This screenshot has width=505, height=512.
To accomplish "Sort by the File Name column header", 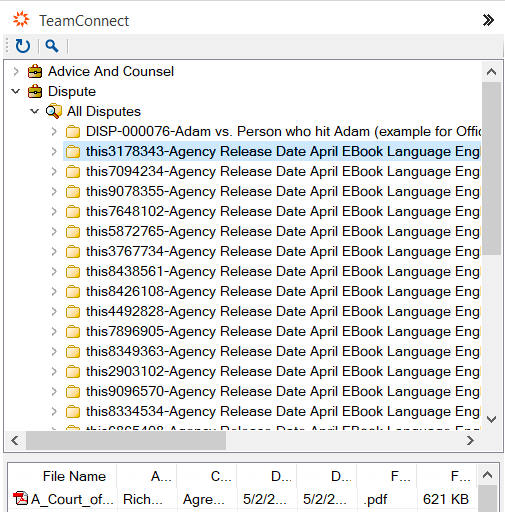I will [x=63, y=476].
